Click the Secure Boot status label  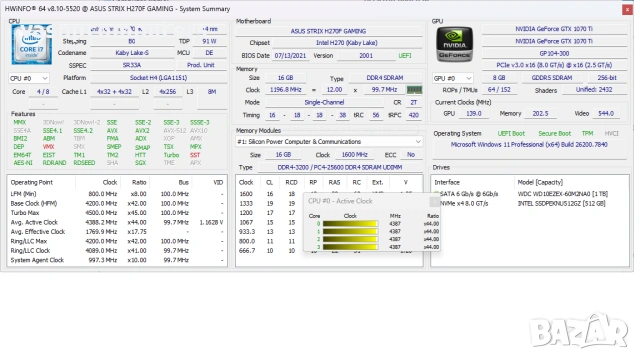(554, 133)
